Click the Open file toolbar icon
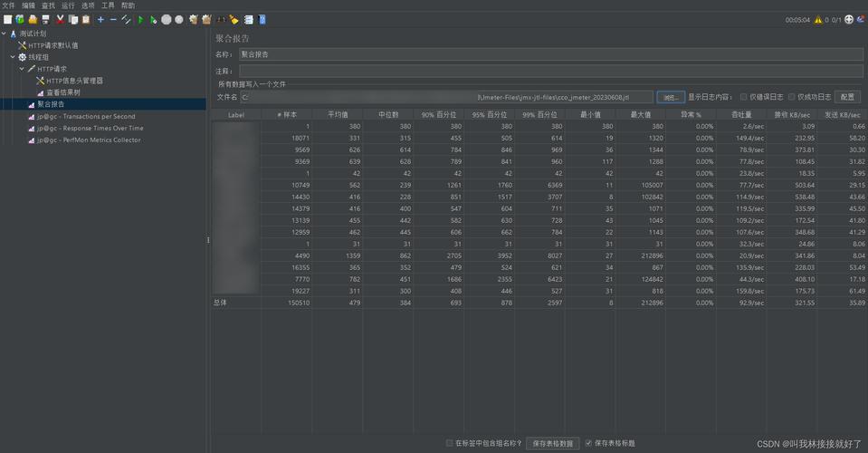This screenshot has height=453, width=868. tap(33, 19)
